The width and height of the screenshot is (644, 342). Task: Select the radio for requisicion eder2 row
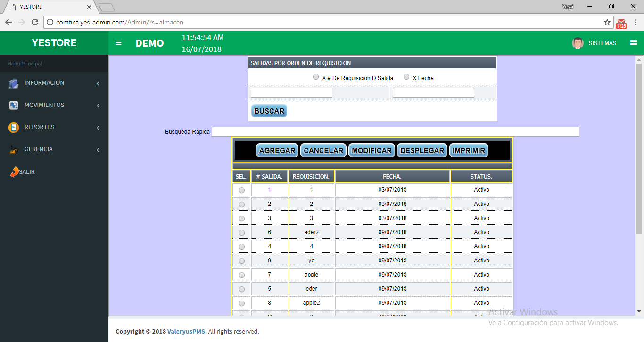[x=242, y=233]
